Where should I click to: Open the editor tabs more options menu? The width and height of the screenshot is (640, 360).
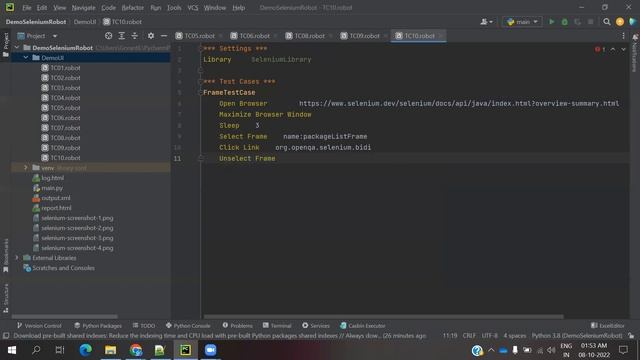pos(623,36)
